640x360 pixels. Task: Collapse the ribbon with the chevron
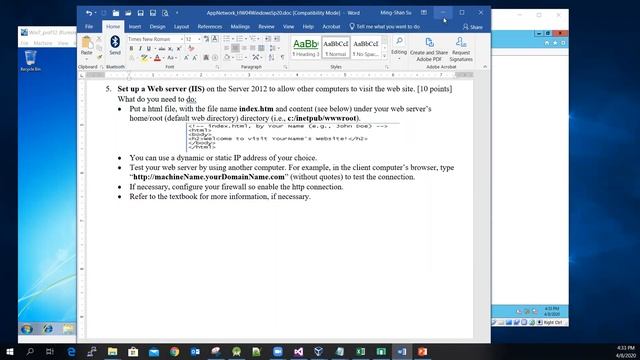[485, 67]
